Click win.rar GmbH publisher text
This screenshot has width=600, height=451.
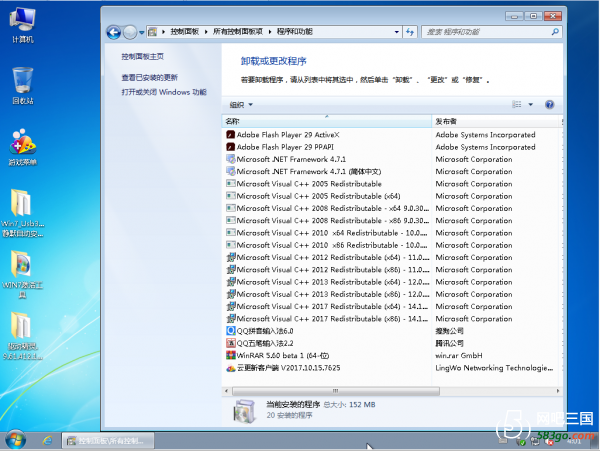(459, 355)
